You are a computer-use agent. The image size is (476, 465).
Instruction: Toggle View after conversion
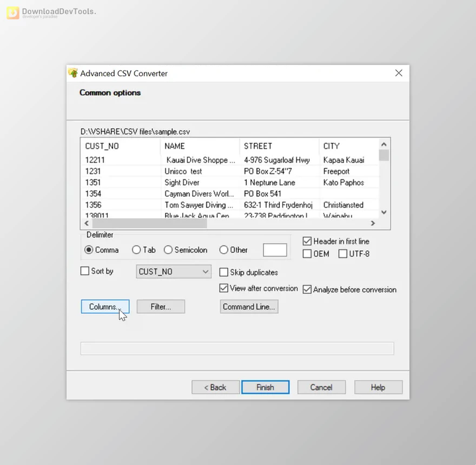(x=258, y=288)
